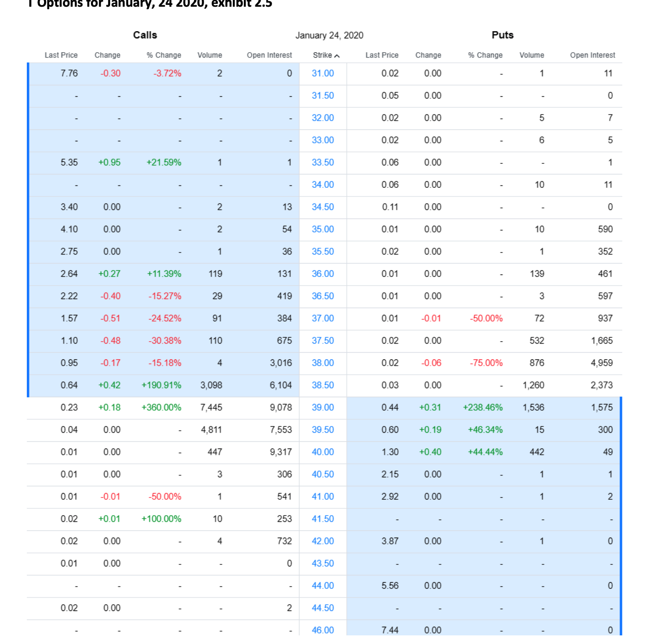661x644 pixels.
Task: Click the 'January 24, 2020' expiration date
Action: (330, 35)
